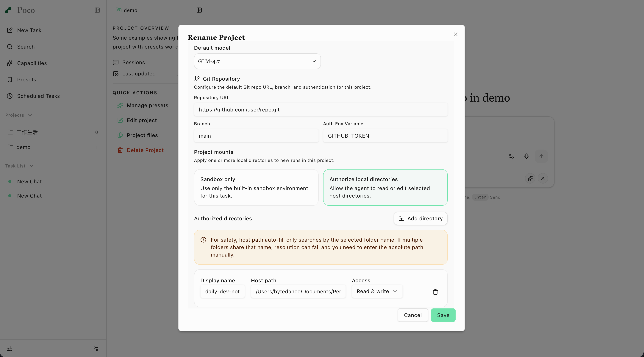Click the Capabilities sparkle icon
Image resolution: width=644 pixels, height=357 pixels.
coord(10,63)
